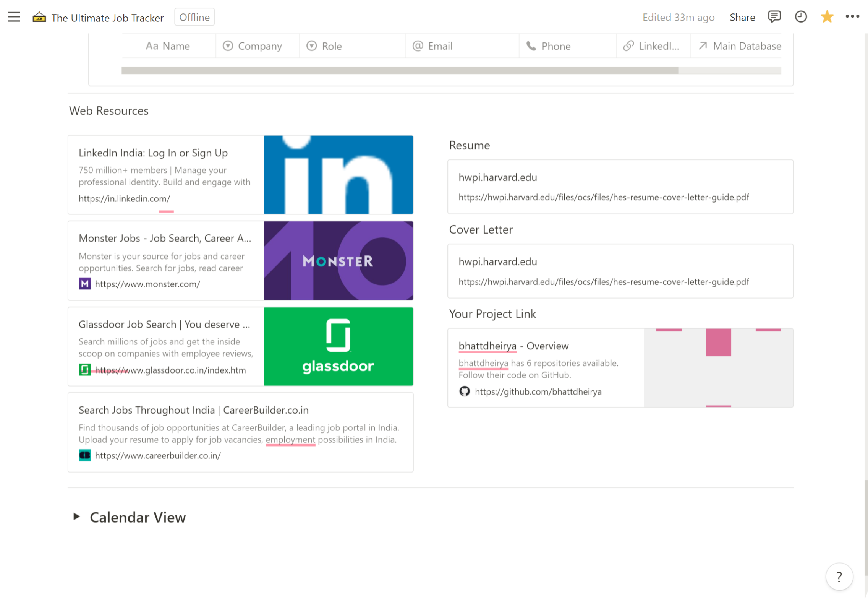The height and width of the screenshot is (609, 868).
Task: Open the bhattdheirya GitHub Overview bookmark
Action: click(x=620, y=368)
